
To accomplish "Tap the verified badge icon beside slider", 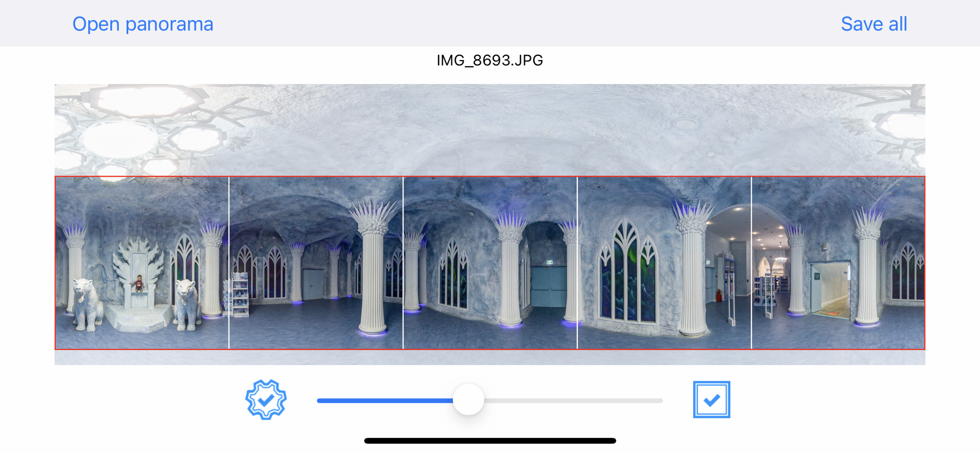I will 266,399.
